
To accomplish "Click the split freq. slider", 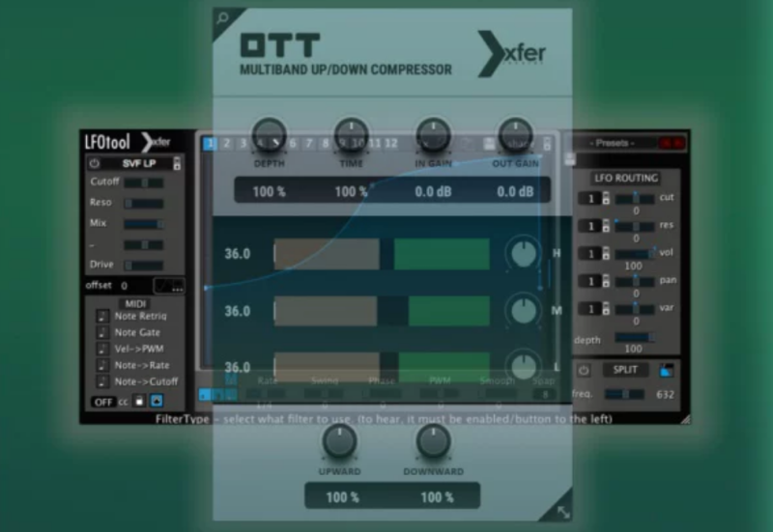I will (624, 394).
